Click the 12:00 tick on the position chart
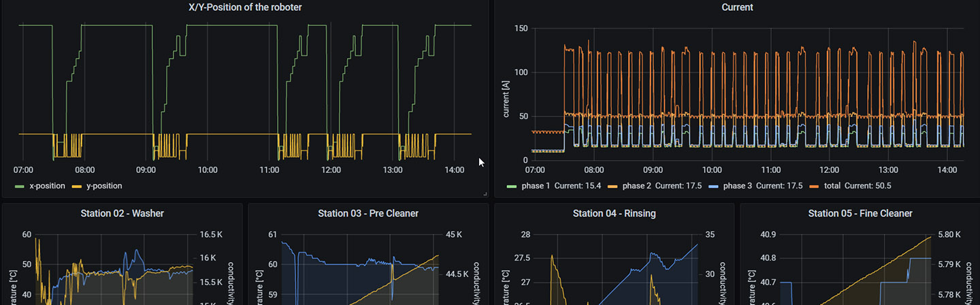This screenshot has width=980, height=305. click(x=331, y=170)
